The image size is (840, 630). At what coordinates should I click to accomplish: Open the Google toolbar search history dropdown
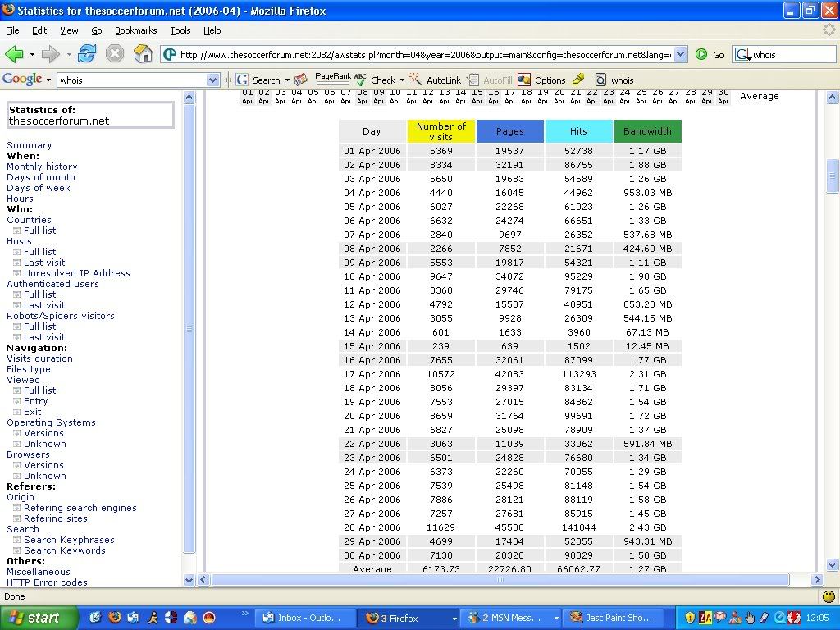point(212,80)
